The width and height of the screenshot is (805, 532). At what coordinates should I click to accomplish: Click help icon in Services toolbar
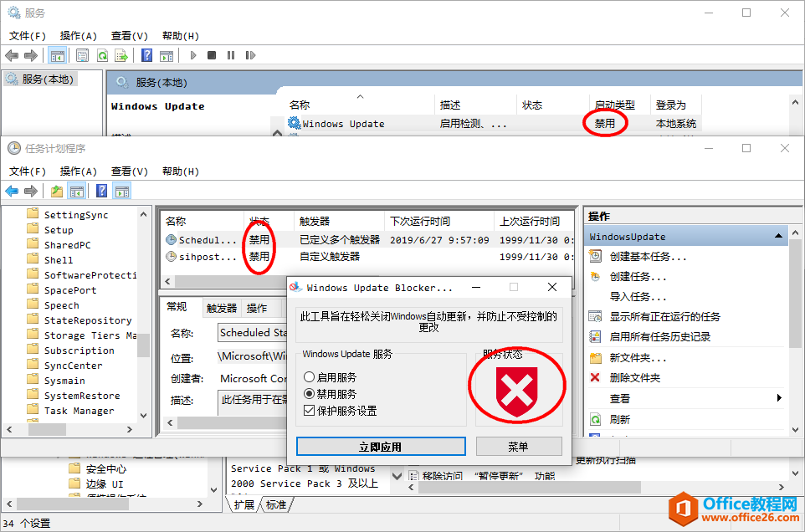[146, 55]
